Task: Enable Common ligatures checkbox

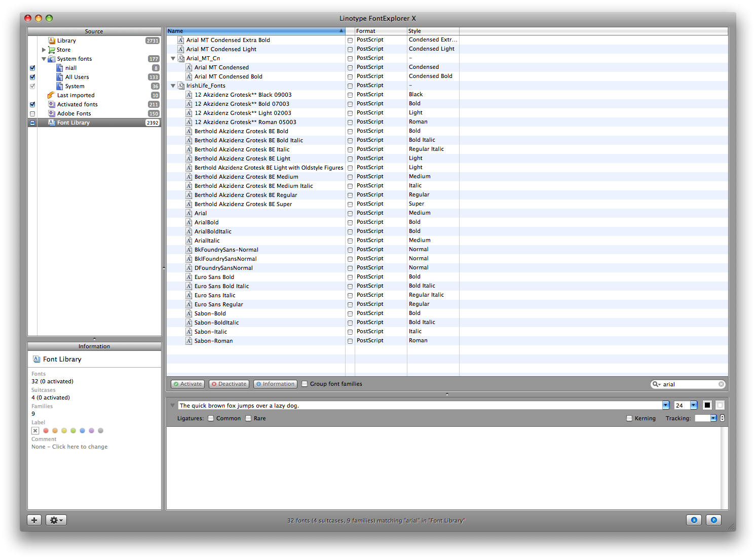Action: click(x=211, y=418)
